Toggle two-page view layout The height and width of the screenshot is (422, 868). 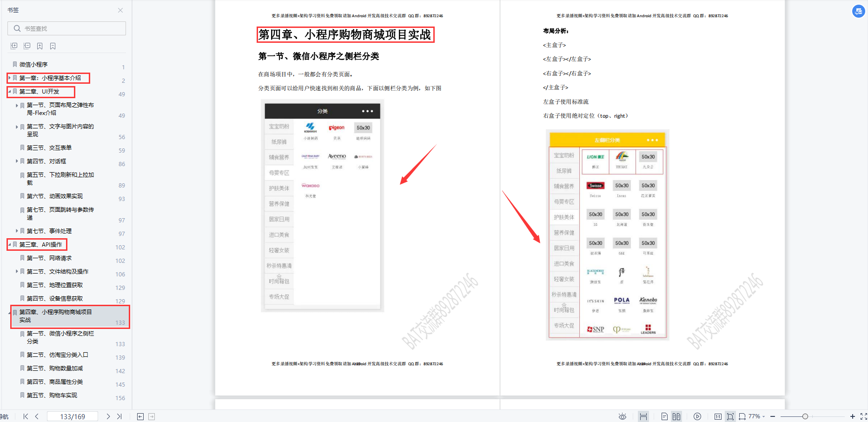point(676,416)
